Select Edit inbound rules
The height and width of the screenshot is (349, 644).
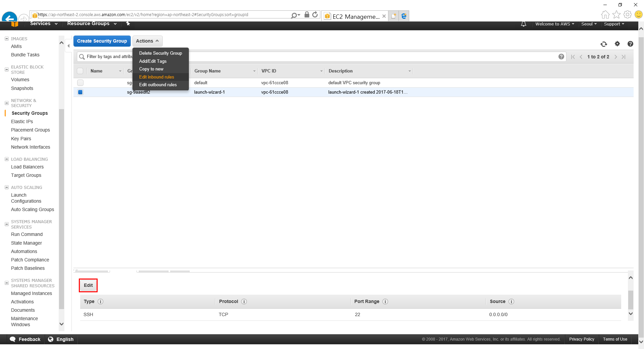tap(161, 77)
